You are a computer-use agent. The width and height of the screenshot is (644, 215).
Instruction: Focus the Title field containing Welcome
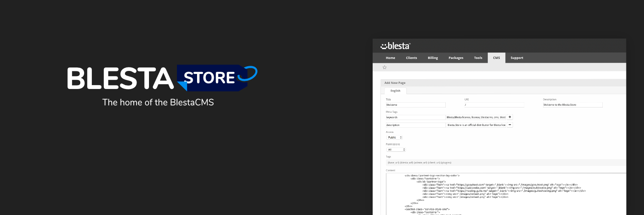click(416, 104)
